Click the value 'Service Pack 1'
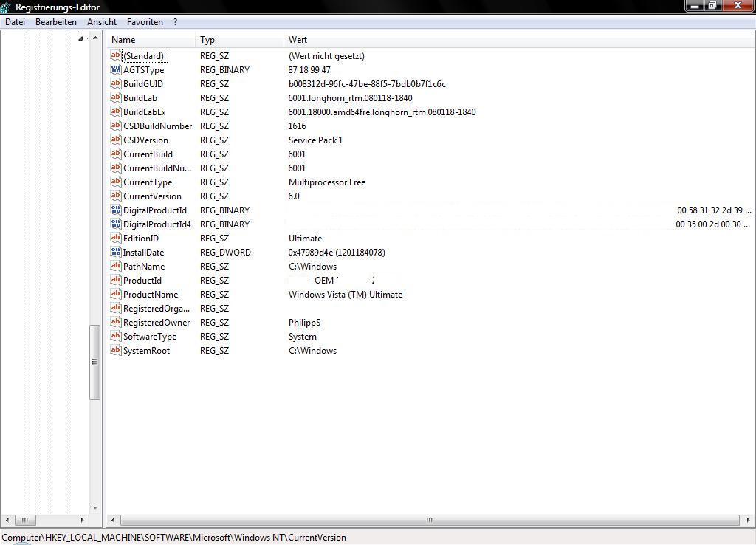756x545 pixels. [315, 140]
